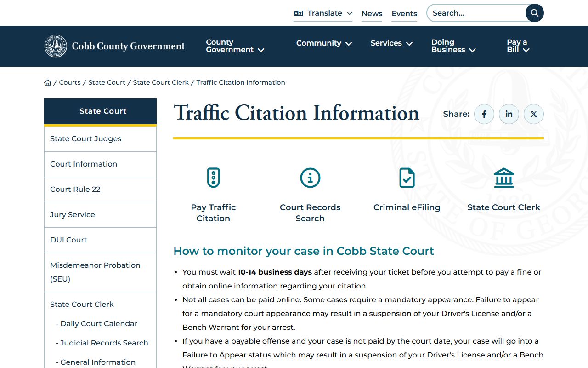588x368 pixels.
Task: Click the 'Share:' label
Action: click(x=456, y=114)
